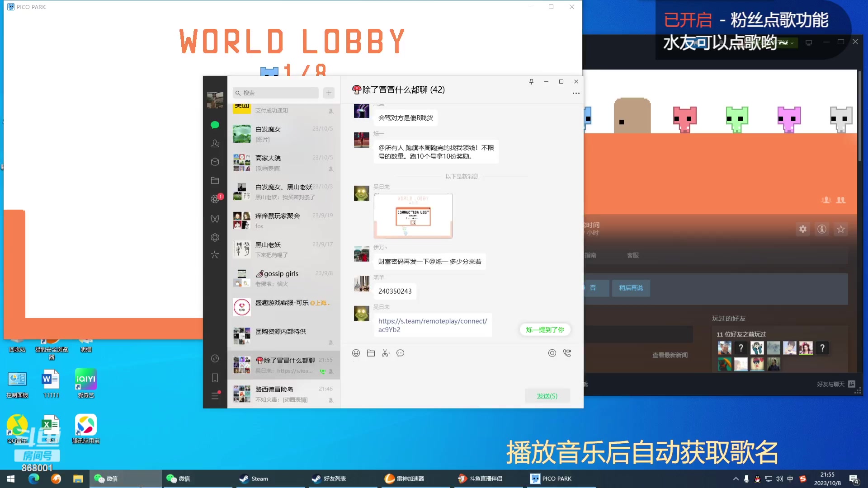868x488 pixels.
Task: Open the 腾讯应用宝 desktop shortcut
Action: (x=85, y=429)
